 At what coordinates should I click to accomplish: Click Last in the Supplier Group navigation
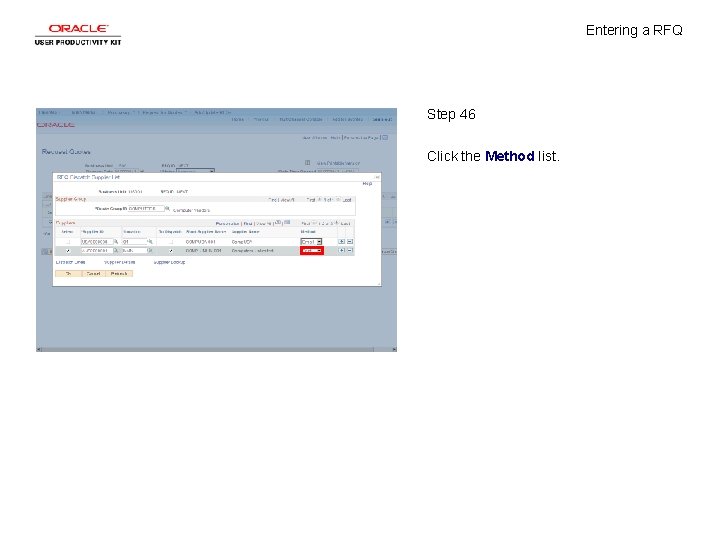(347, 200)
